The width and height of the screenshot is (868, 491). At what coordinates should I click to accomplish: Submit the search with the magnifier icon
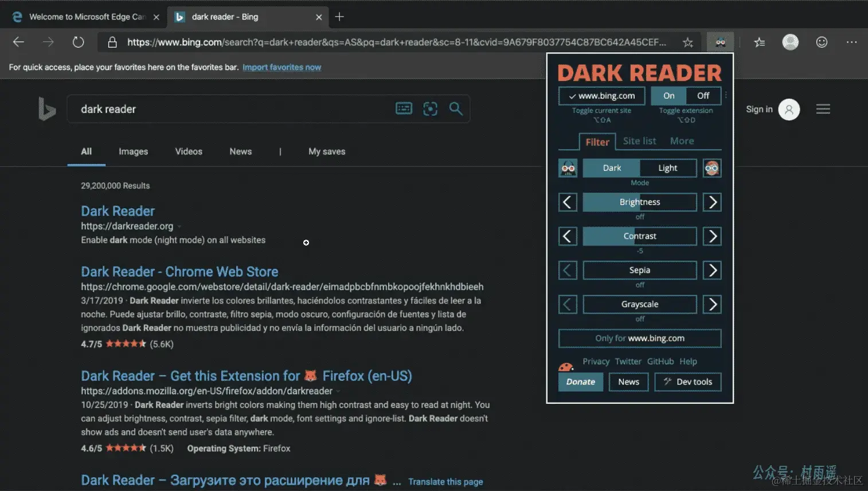(x=456, y=108)
